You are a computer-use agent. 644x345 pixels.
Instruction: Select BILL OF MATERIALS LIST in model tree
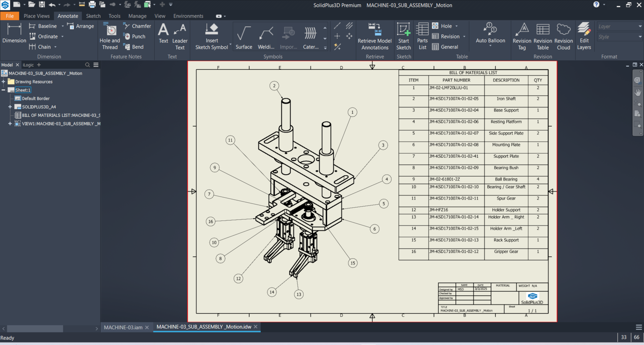click(x=61, y=115)
